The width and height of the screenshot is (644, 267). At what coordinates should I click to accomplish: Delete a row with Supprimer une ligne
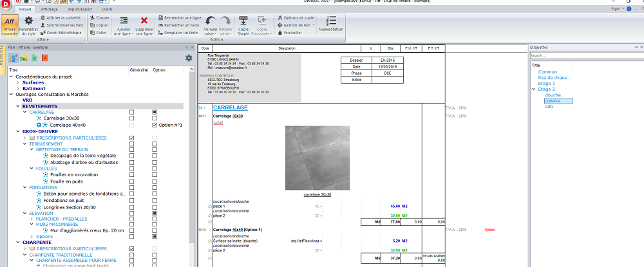click(144, 26)
